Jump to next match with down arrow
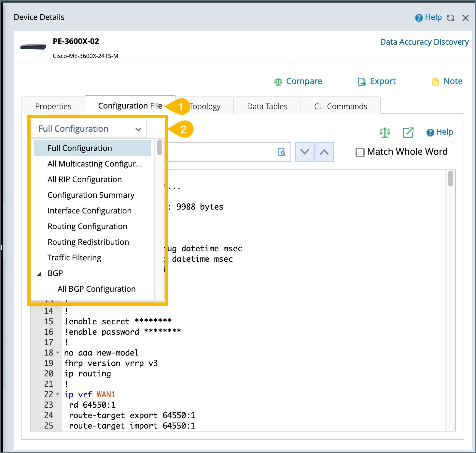The height and width of the screenshot is (453, 476). (305, 152)
